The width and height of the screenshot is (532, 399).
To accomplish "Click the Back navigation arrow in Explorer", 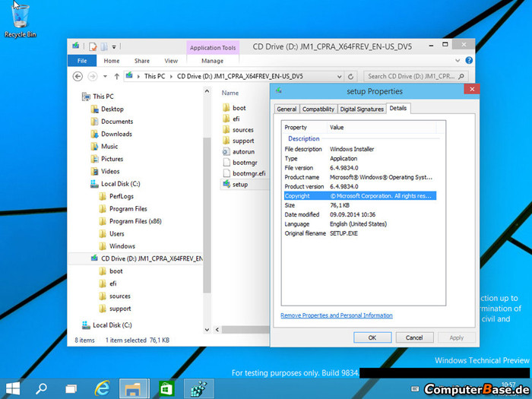I will (x=78, y=76).
